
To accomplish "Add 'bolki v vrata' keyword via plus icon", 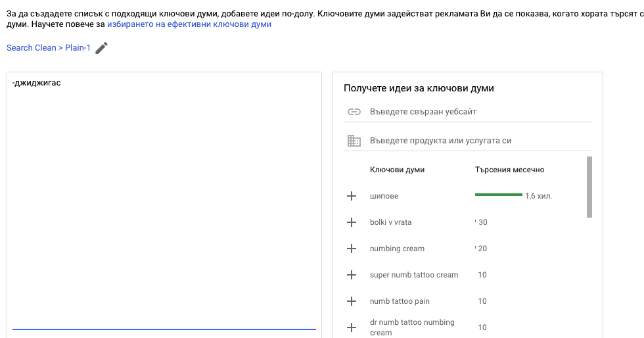I will (352, 222).
